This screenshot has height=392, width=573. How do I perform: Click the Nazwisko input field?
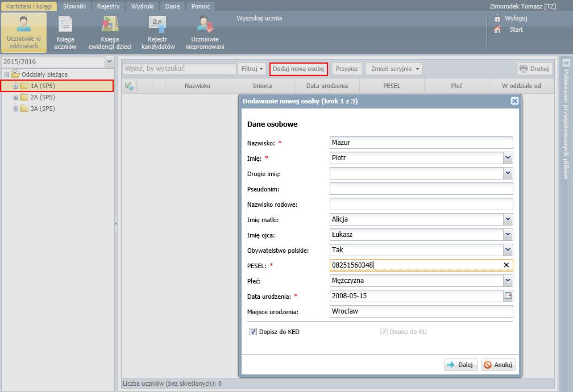421,143
